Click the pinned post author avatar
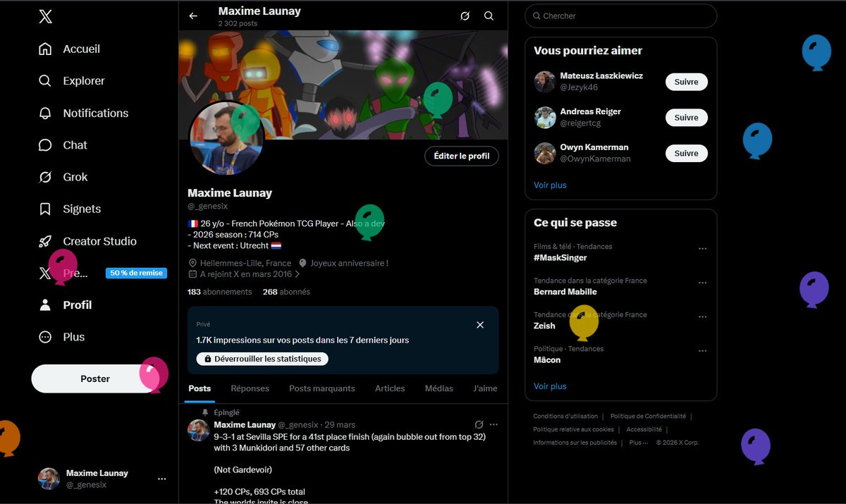846x504 pixels. [x=199, y=430]
